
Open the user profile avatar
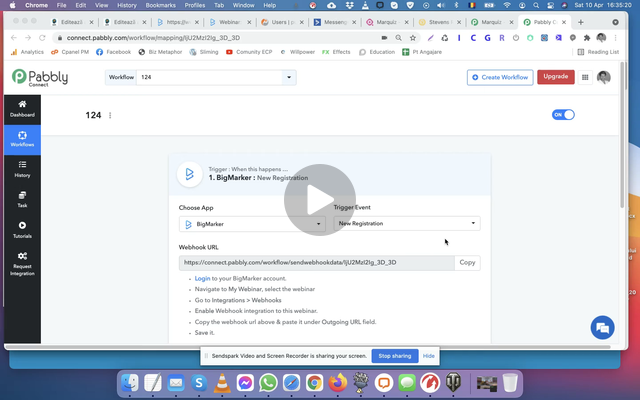603,77
